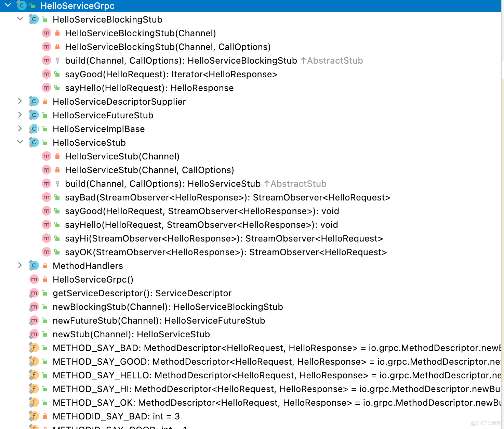The height and width of the screenshot is (429, 504).
Task: Click the class icon beside HelloServiceStub
Action: click(34, 142)
